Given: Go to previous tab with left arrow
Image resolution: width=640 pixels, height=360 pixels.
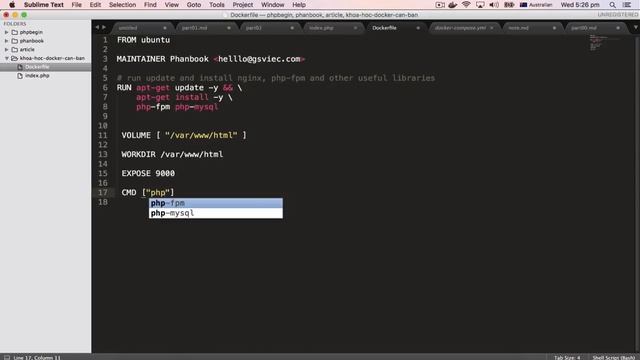Looking at the screenshot, I should point(97,27).
